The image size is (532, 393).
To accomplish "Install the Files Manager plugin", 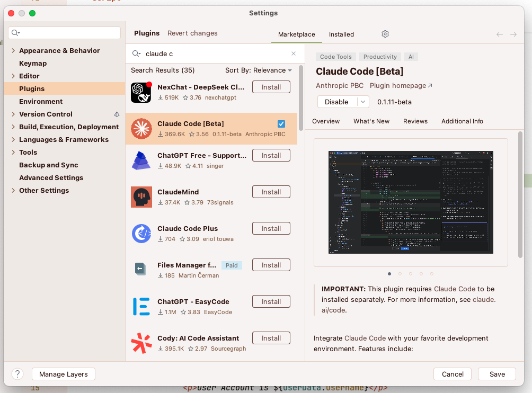I will (x=271, y=265).
